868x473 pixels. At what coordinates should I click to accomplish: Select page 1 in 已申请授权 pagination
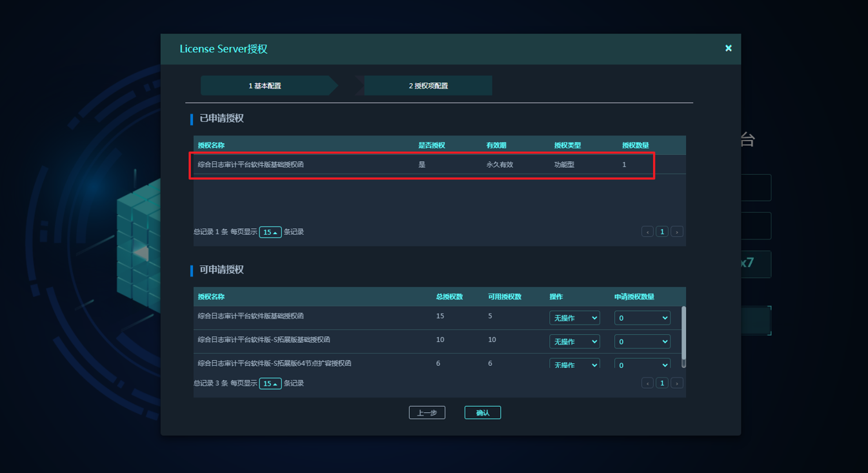pos(662,232)
